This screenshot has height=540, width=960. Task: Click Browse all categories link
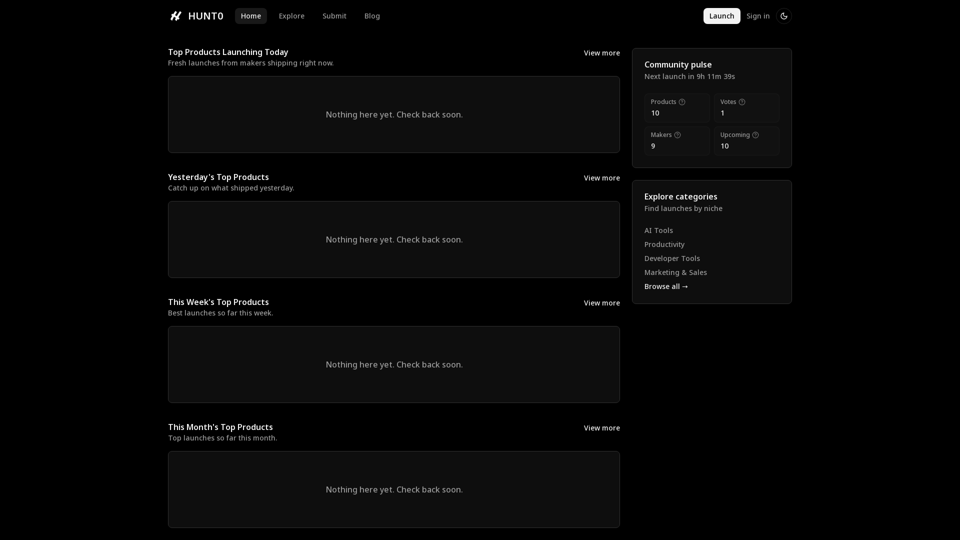click(666, 287)
